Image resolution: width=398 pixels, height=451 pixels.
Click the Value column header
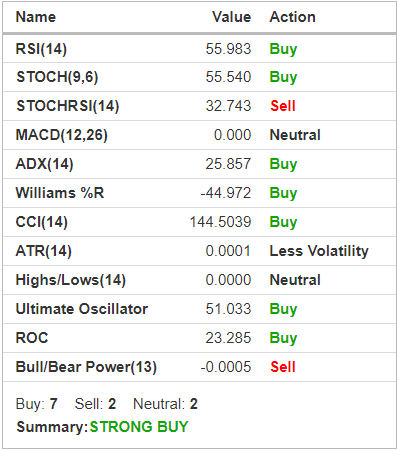[232, 17]
